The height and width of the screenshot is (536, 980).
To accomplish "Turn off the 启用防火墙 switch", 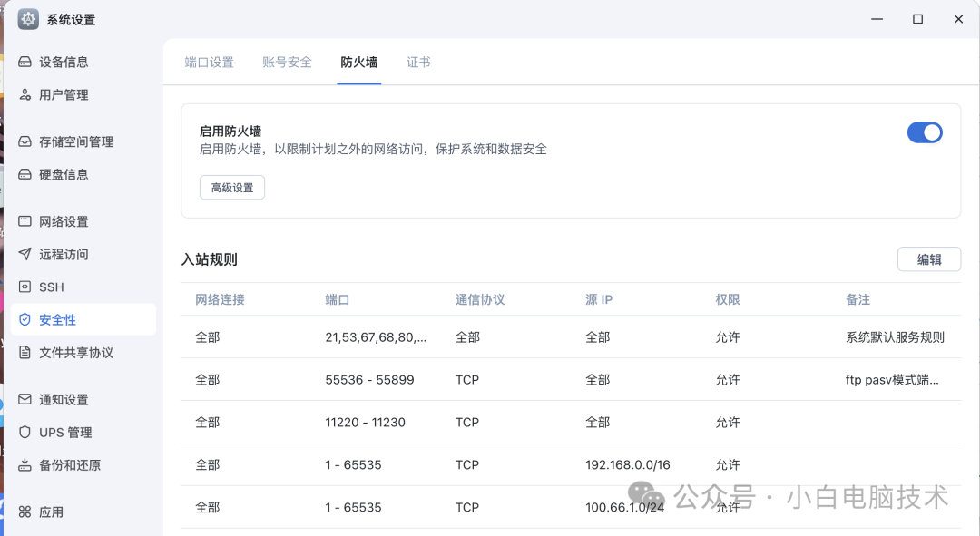I will 925,132.
